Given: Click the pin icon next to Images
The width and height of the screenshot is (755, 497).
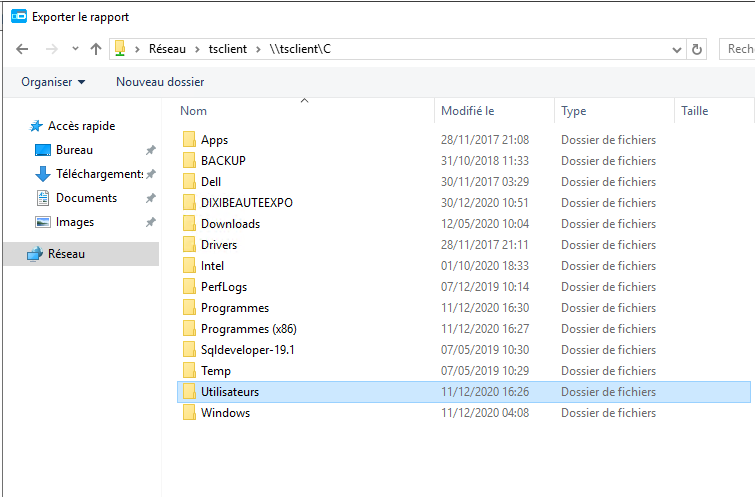Looking at the screenshot, I should [x=151, y=222].
